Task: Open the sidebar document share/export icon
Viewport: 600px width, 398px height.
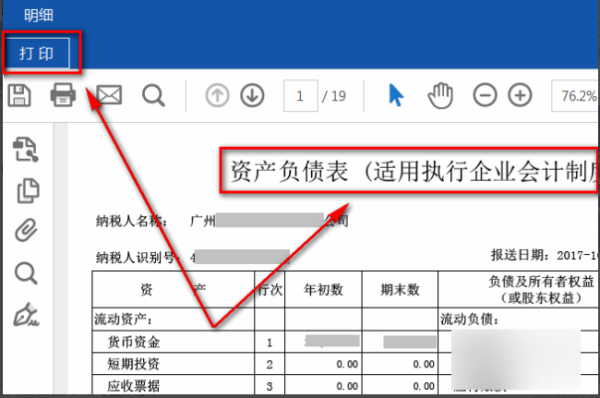Action: [x=26, y=149]
